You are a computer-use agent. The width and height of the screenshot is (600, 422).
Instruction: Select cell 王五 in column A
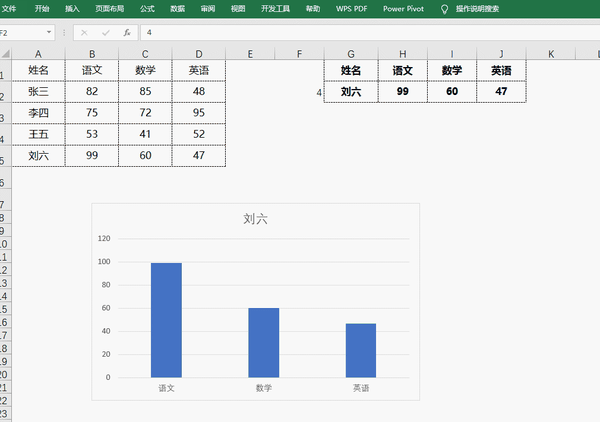(x=38, y=134)
